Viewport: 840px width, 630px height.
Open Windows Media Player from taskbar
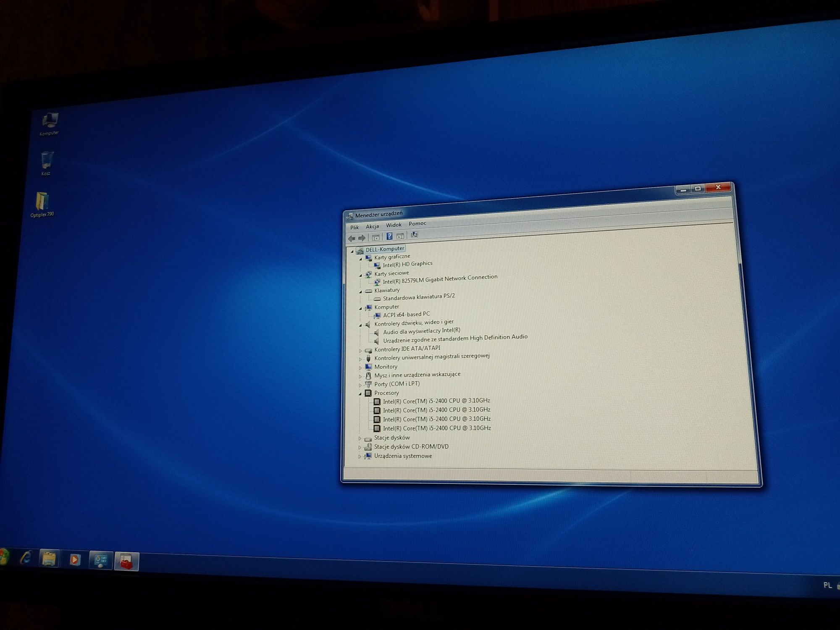pos(75,559)
